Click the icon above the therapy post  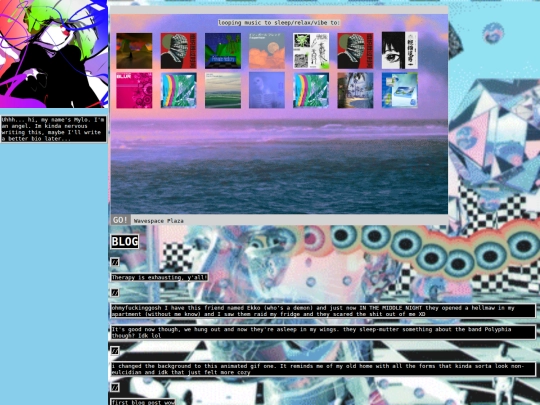[115, 262]
